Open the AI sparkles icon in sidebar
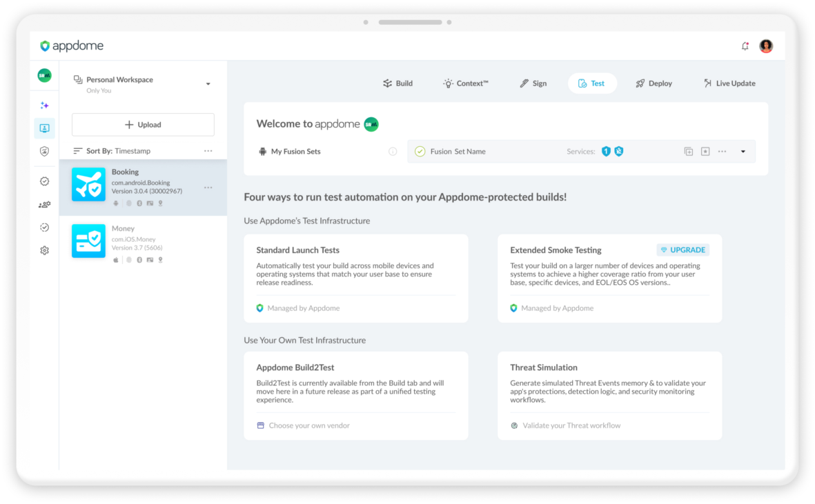The image size is (815, 504). tap(45, 105)
